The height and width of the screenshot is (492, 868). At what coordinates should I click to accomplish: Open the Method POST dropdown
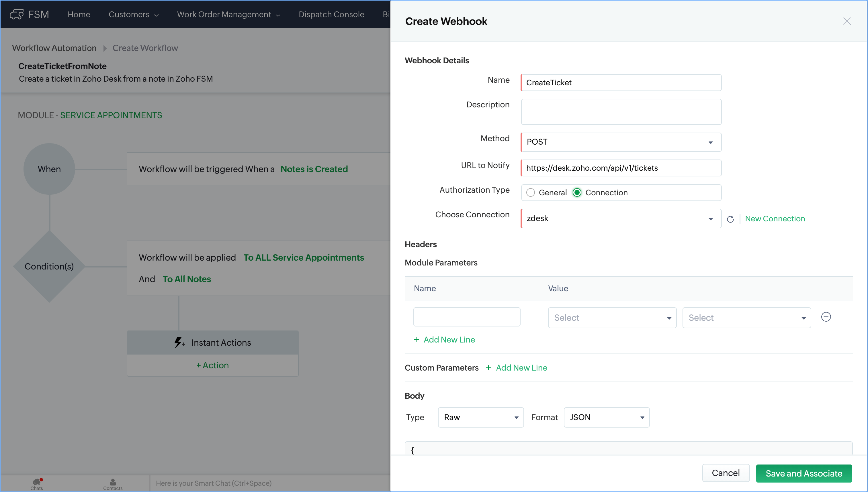coord(621,142)
